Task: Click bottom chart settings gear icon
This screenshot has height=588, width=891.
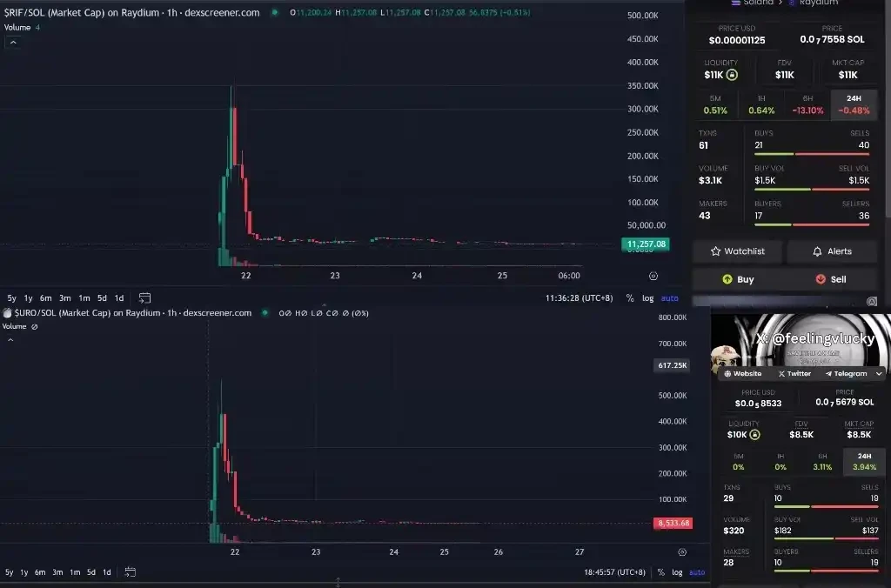Action: coord(682,552)
